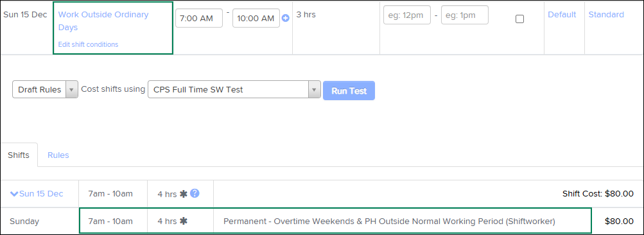The width and height of the screenshot is (644, 235).
Task: Click the 7:00 AM start time field
Action: coord(199,18)
